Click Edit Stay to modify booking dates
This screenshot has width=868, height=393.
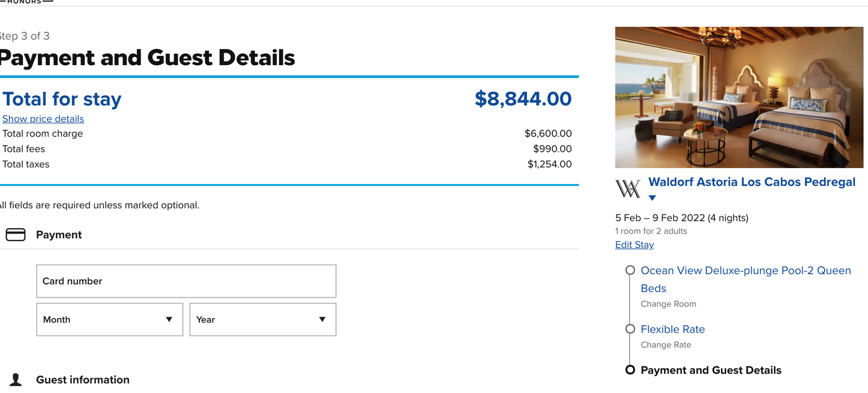tap(634, 244)
